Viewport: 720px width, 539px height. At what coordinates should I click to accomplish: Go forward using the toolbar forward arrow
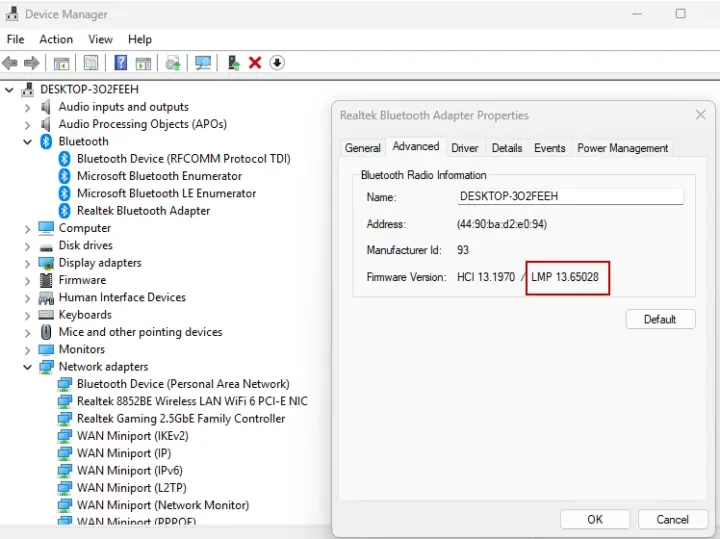pos(31,62)
